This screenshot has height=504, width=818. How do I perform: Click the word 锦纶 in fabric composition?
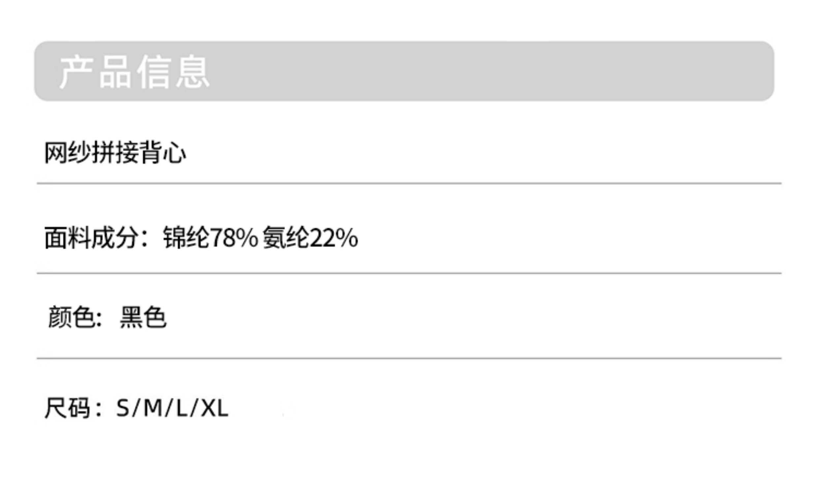[186, 238]
